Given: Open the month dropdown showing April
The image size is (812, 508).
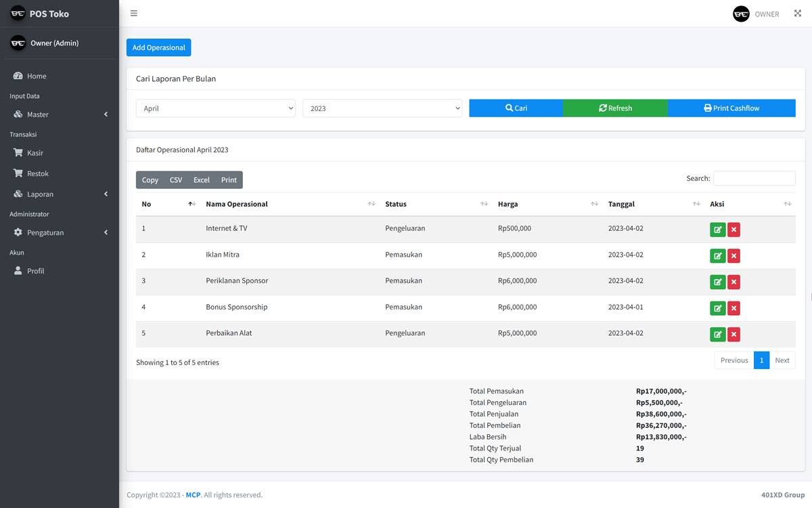Looking at the screenshot, I should pos(215,108).
